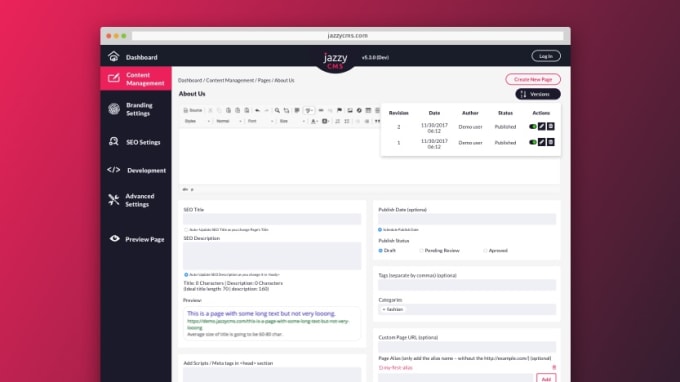680x382 pixels.
Task: Click the Publish Date input field
Action: point(467,219)
